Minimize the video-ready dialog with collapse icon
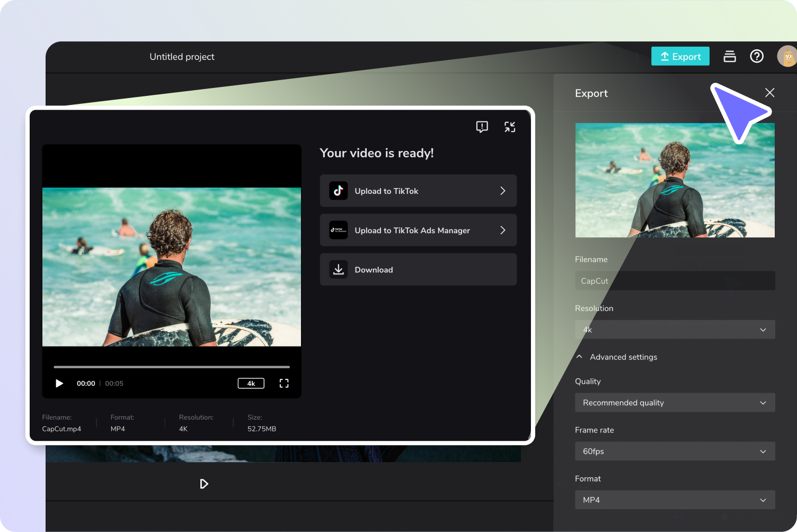 click(x=510, y=127)
